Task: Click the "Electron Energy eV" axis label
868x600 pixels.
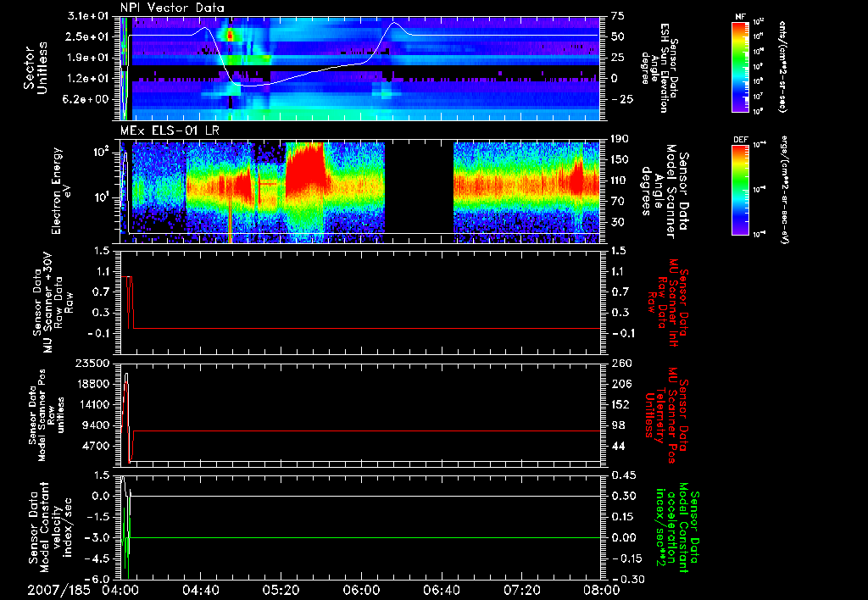Action: tap(62, 191)
